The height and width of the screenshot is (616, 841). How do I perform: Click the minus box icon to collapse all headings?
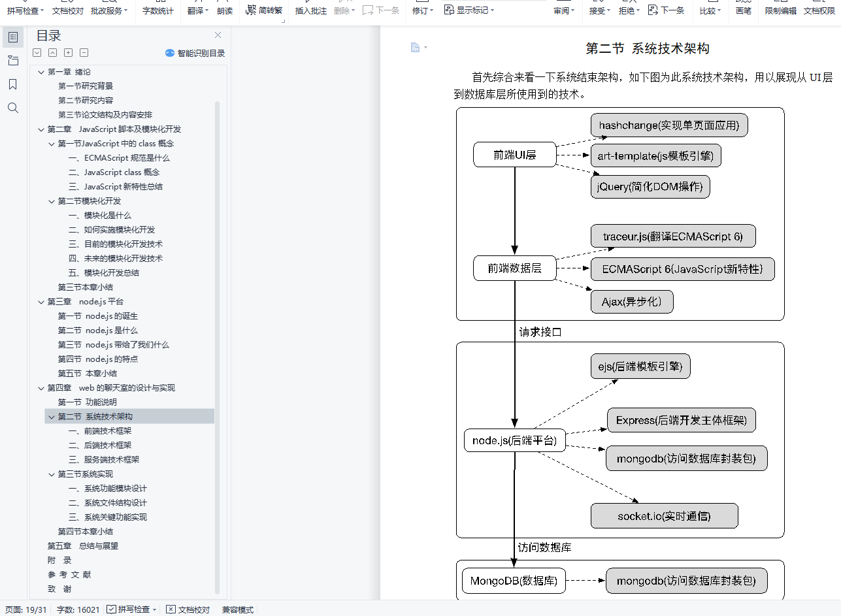[x=84, y=53]
